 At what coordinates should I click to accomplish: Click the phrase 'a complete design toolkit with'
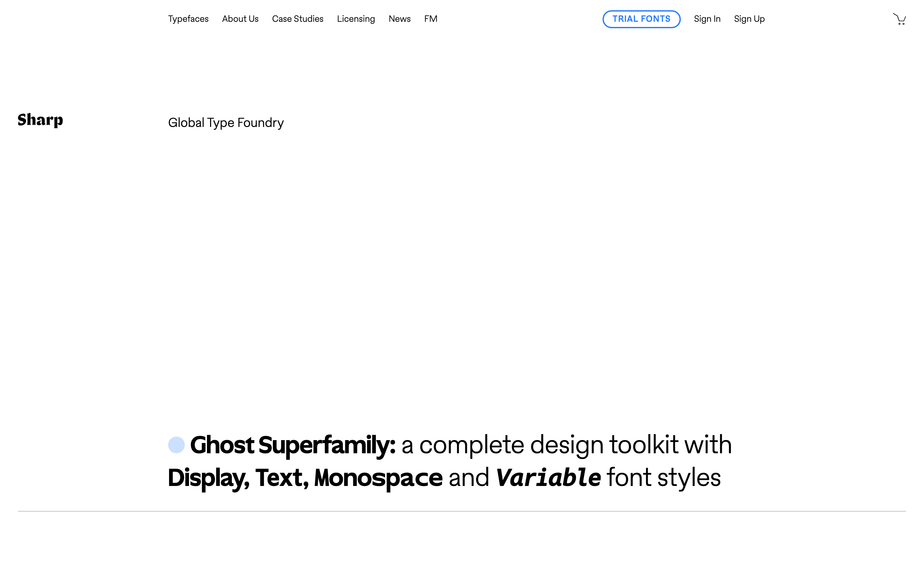click(567, 445)
